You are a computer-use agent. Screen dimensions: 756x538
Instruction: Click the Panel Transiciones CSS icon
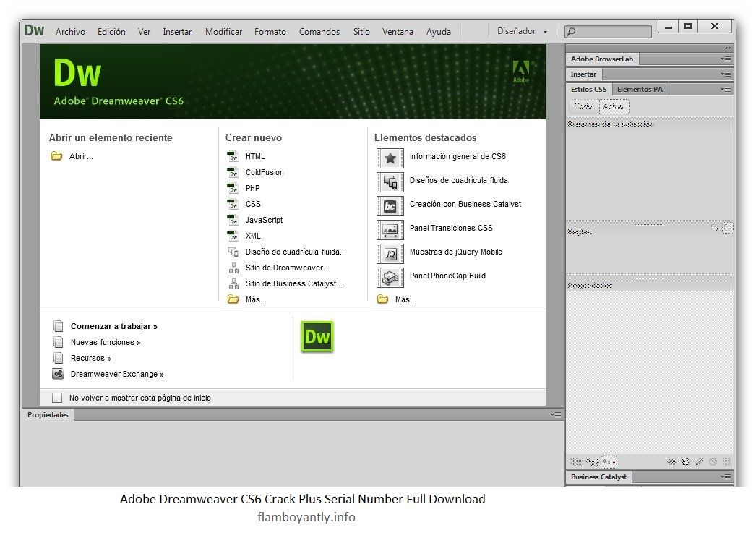tap(390, 230)
